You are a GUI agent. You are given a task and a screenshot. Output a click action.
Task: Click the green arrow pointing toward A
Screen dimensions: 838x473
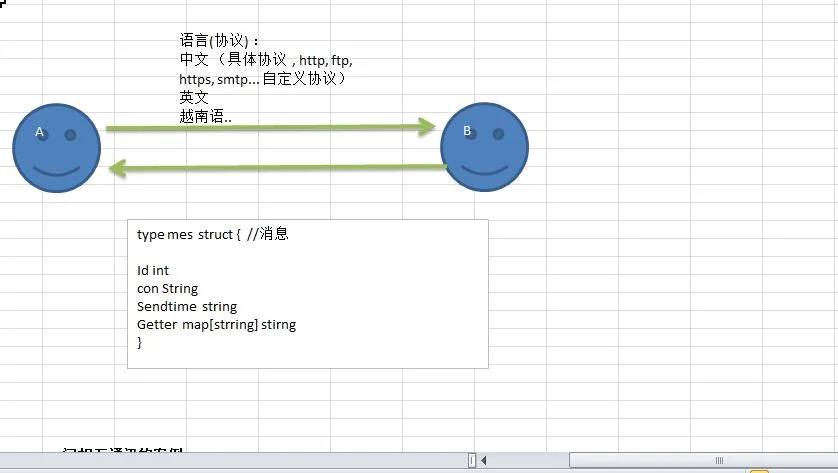[277, 168]
